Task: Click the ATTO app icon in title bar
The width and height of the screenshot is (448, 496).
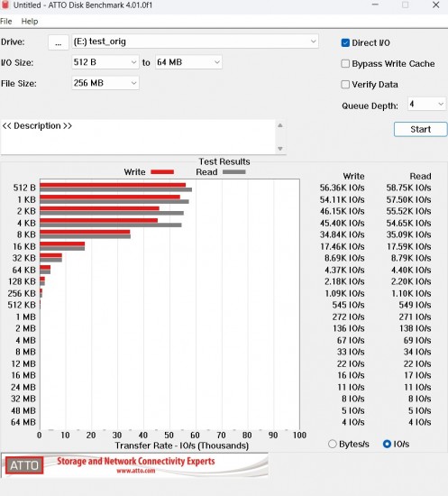Action: [5, 5]
